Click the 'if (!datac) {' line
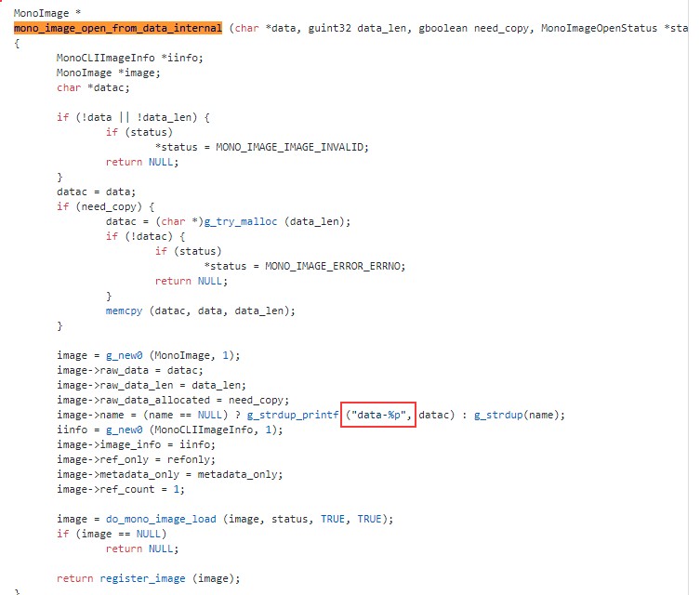The width and height of the screenshot is (700, 595). click(146, 236)
